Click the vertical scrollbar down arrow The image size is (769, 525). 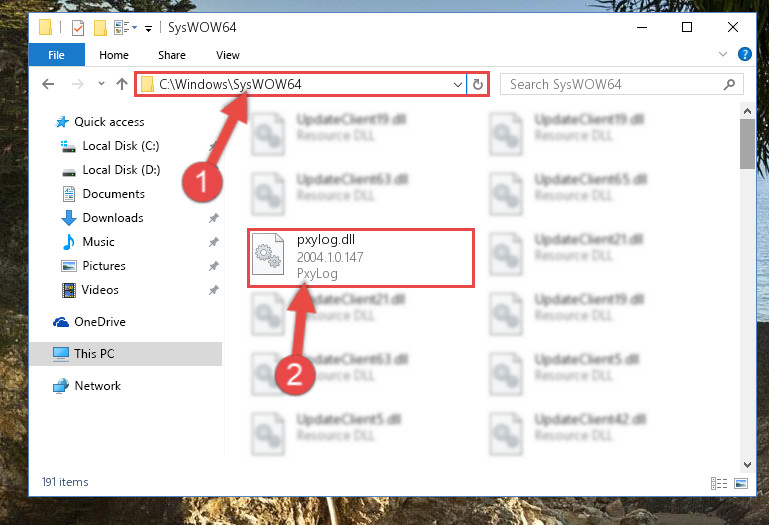(747, 464)
